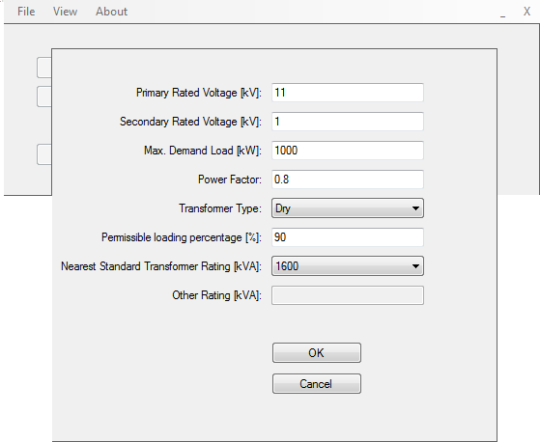Click the Transformer Type label text
The width and height of the screenshot is (540, 442).
(x=220, y=208)
